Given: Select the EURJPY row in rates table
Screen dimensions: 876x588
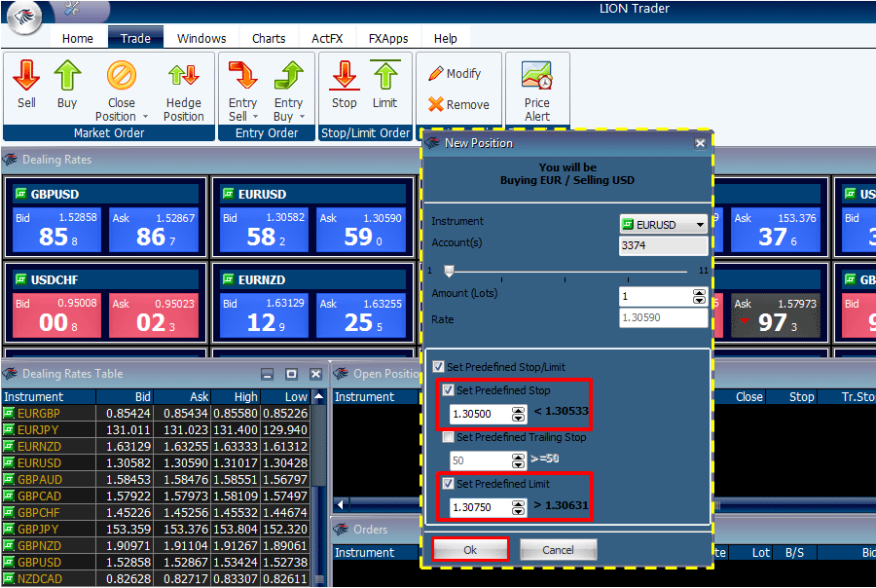Looking at the screenshot, I should coord(156,430).
